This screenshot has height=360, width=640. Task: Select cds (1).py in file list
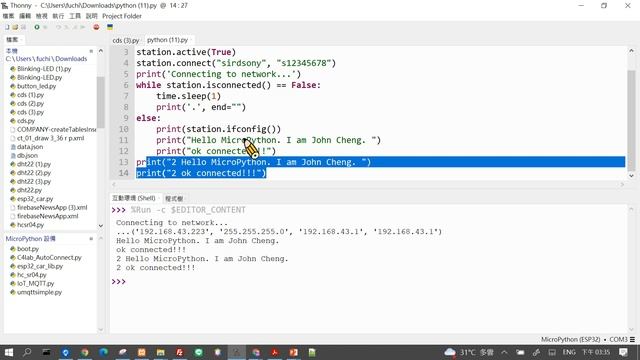pos(30,95)
